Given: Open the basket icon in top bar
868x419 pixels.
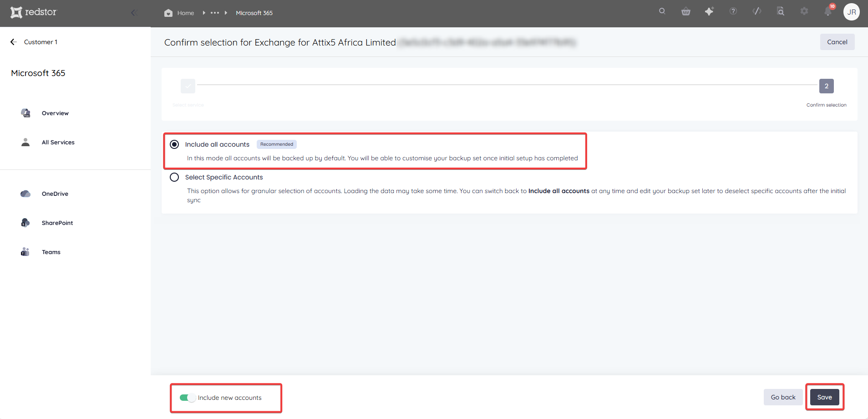Looking at the screenshot, I should point(686,11).
